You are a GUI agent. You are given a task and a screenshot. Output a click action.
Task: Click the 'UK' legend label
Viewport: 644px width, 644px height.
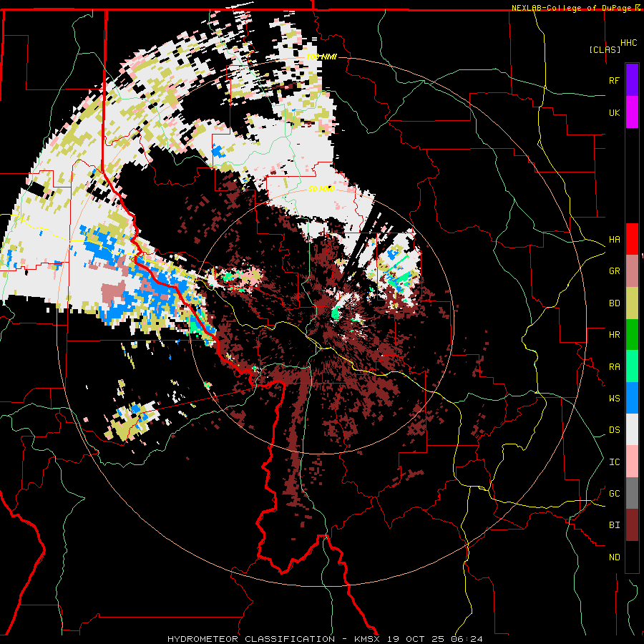click(614, 112)
